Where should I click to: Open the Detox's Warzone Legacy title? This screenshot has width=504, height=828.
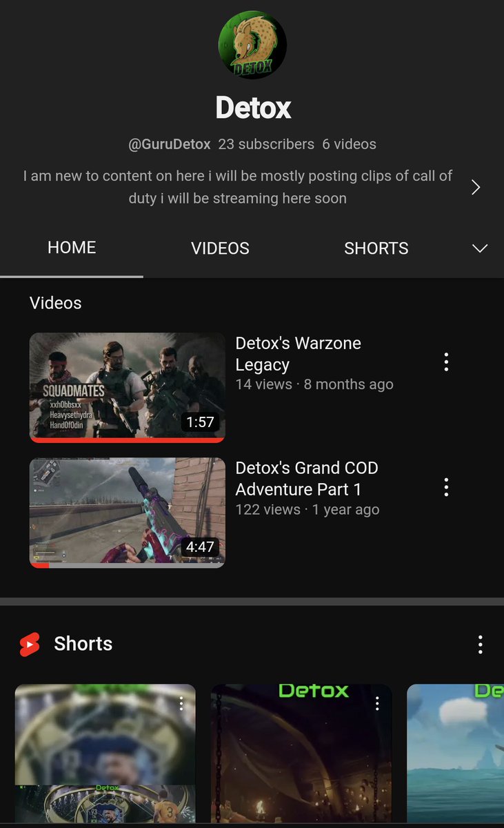click(x=299, y=354)
